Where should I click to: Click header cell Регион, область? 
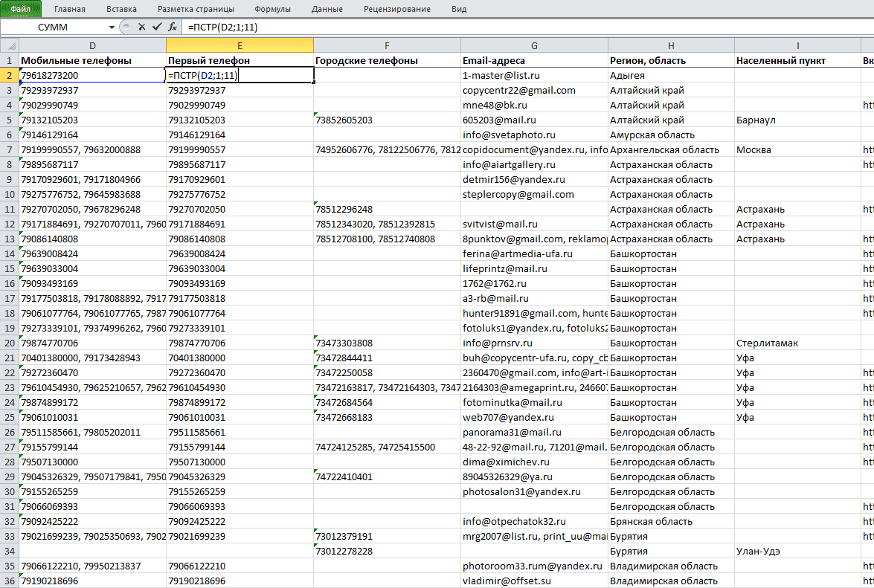[x=671, y=61]
